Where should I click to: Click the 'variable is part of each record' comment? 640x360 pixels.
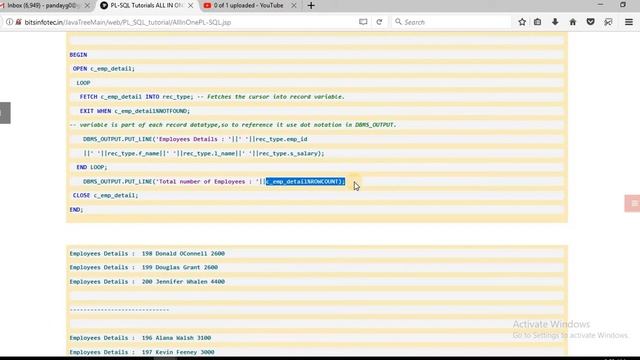233,125
